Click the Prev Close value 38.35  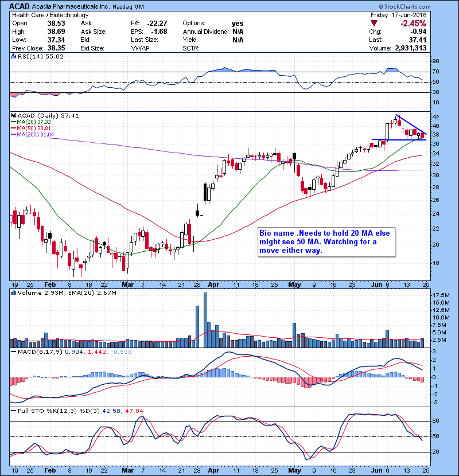(x=56, y=48)
